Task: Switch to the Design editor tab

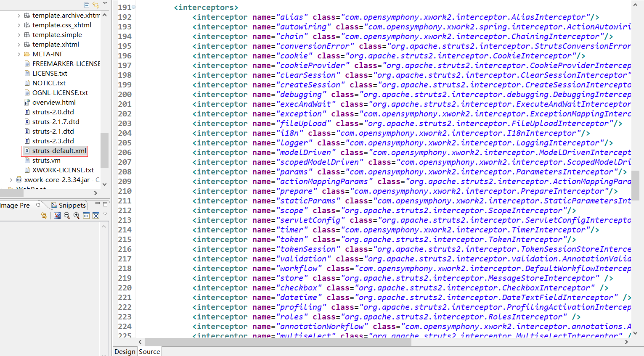Action: coord(125,351)
